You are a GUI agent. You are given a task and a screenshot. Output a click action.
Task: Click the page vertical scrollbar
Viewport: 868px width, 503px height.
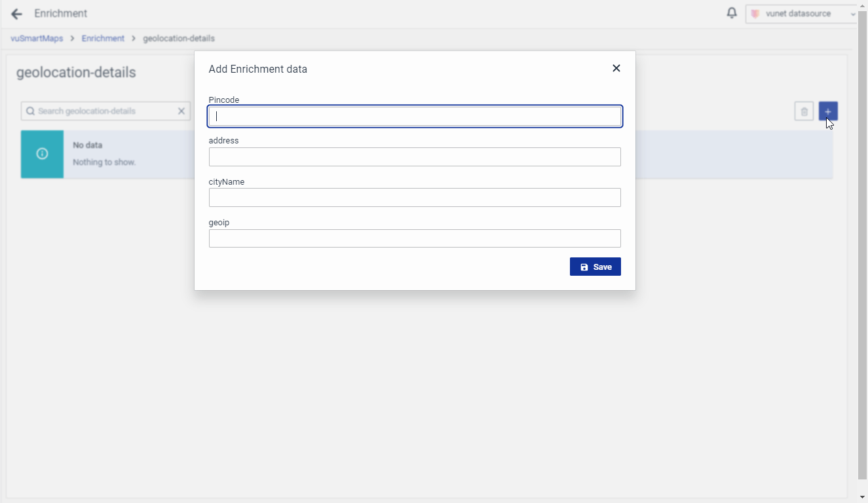pyautogui.click(x=862, y=249)
